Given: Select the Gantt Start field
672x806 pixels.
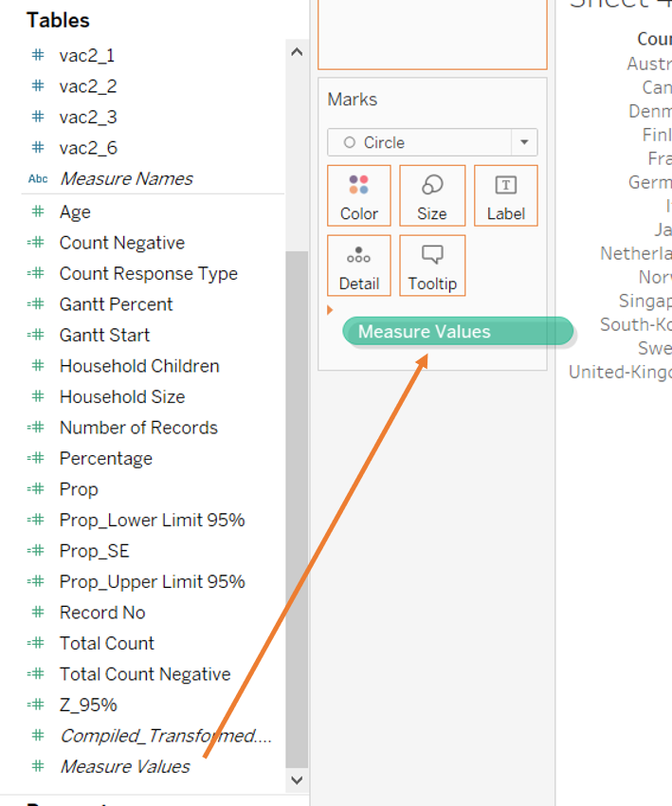Looking at the screenshot, I should 104,335.
